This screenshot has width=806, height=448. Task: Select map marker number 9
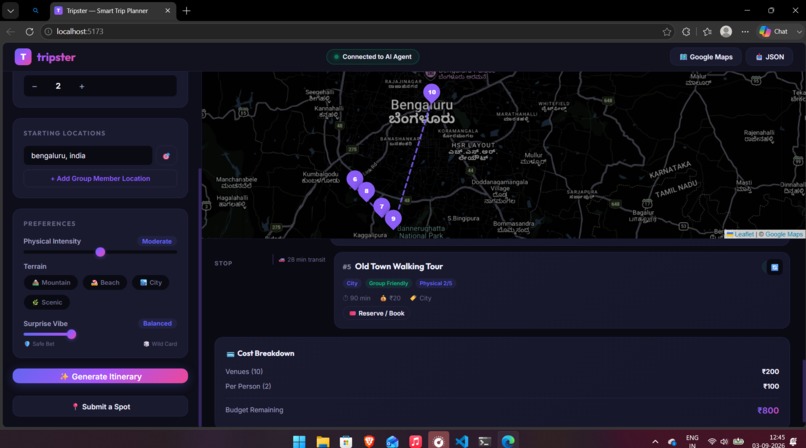click(393, 219)
